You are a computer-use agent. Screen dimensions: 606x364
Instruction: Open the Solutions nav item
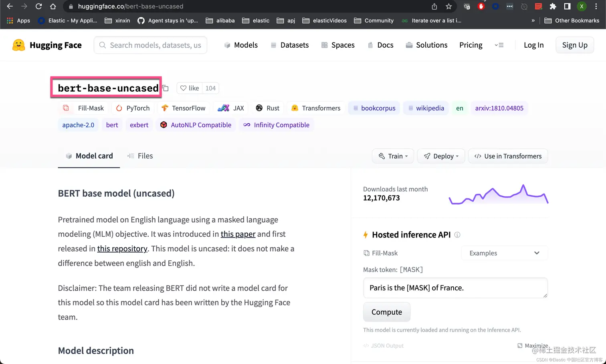click(426, 45)
